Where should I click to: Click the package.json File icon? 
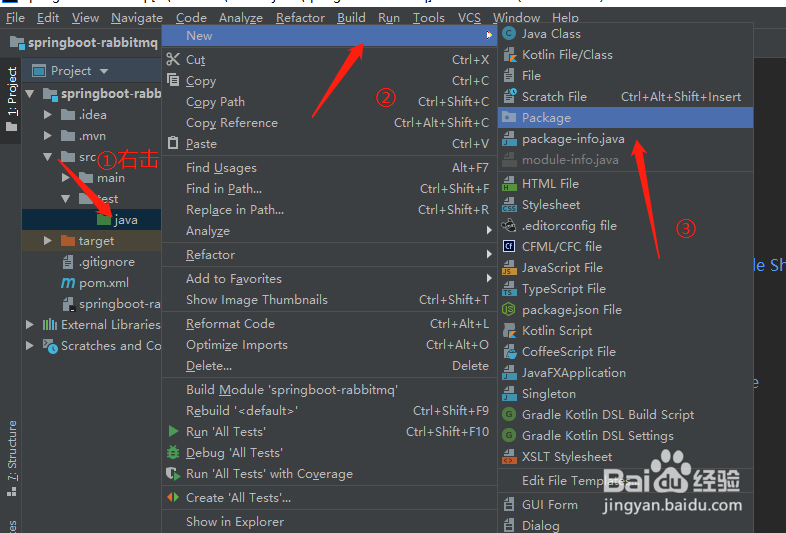click(x=509, y=309)
